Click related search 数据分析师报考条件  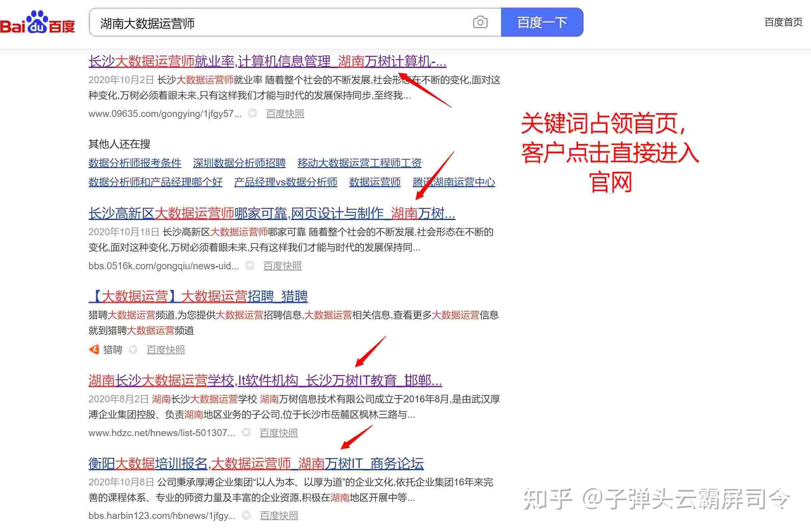point(135,163)
